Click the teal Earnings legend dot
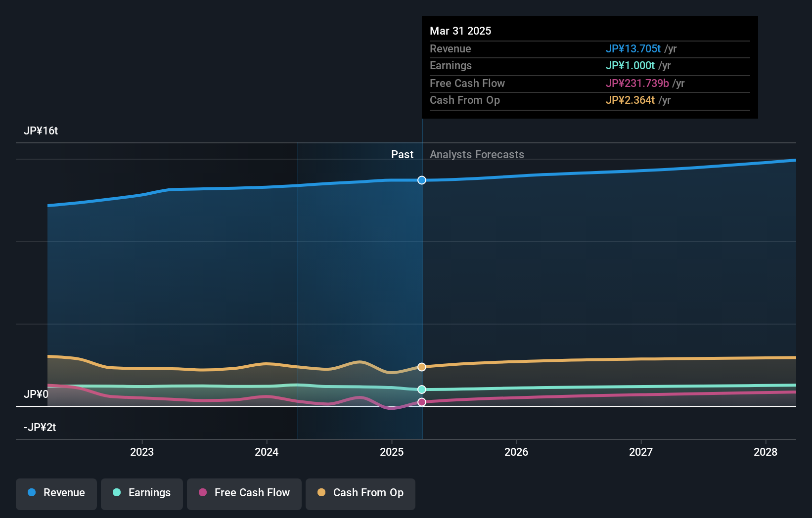Image resolution: width=812 pixels, height=518 pixels. click(x=116, y=493)
